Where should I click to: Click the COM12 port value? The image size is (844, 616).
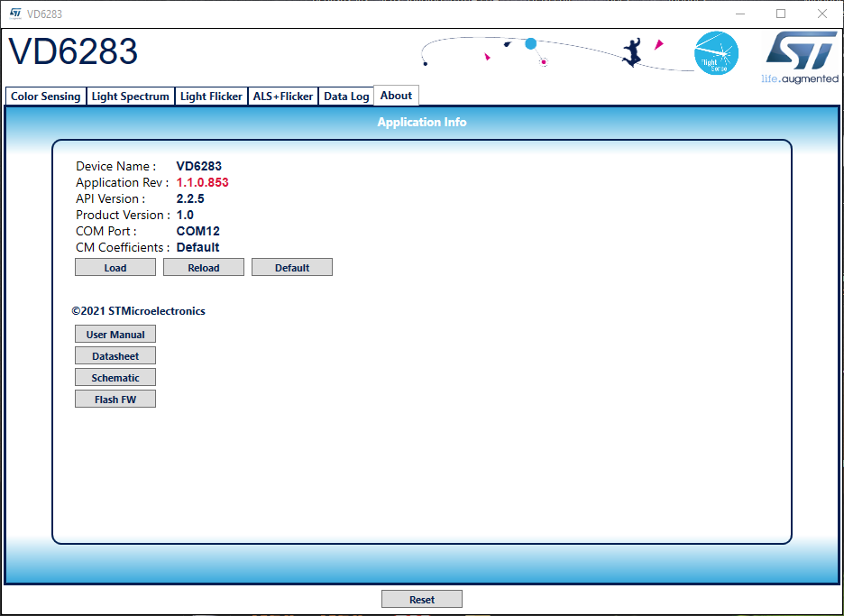198,231
